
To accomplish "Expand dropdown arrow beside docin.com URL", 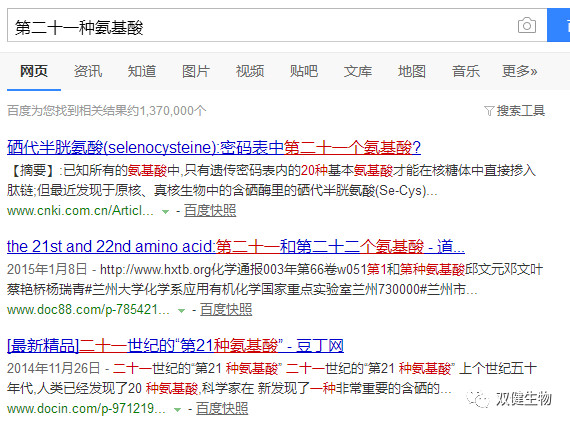I will tap(177, 409).
